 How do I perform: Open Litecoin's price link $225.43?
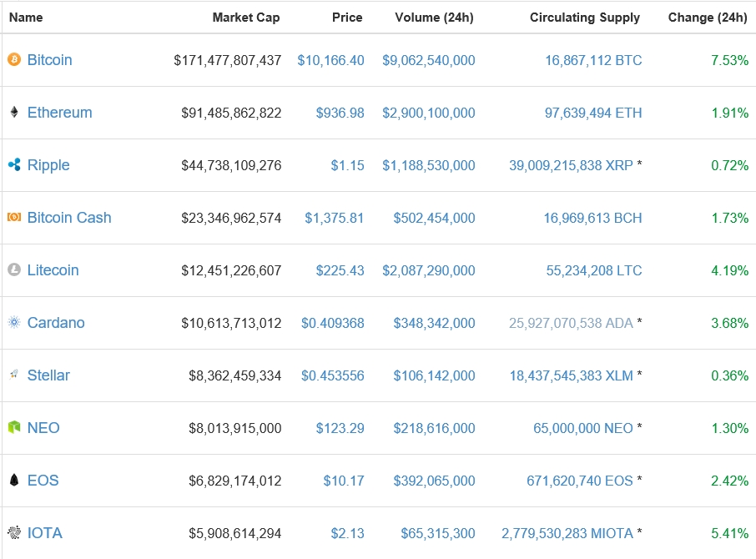(340, 270)
